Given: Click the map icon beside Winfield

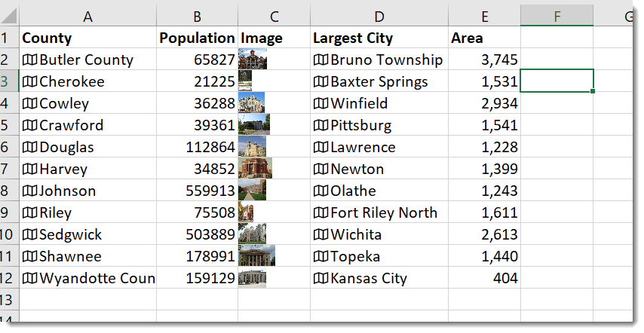Looking at the screenshot, I should coord(320,103).
